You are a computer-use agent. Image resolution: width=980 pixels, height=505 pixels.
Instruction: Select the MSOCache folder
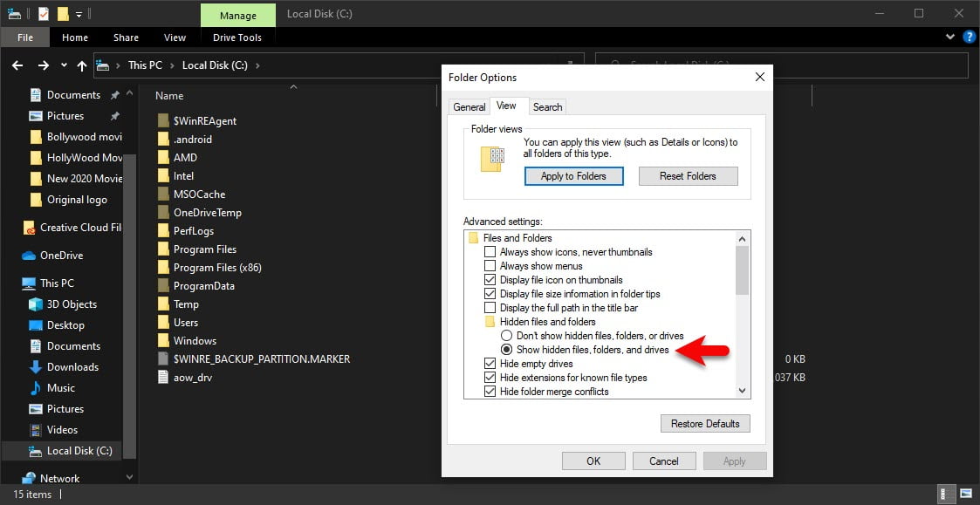pos(191,194)
